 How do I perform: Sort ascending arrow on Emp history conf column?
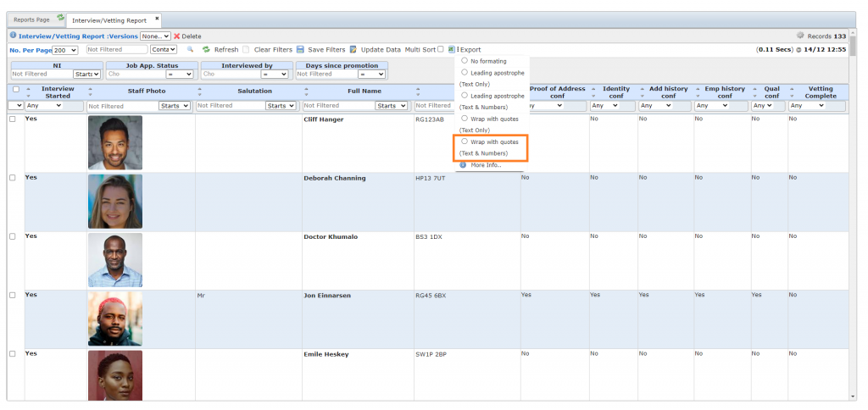pyautogui.click(x=698, y=89)
